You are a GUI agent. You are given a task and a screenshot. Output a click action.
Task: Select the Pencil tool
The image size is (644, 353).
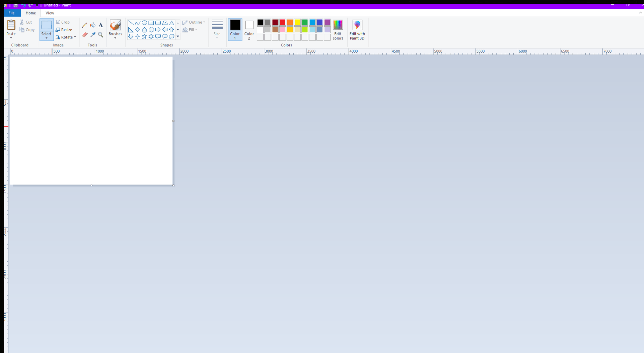pyautogui.click(x=85, y=25)
